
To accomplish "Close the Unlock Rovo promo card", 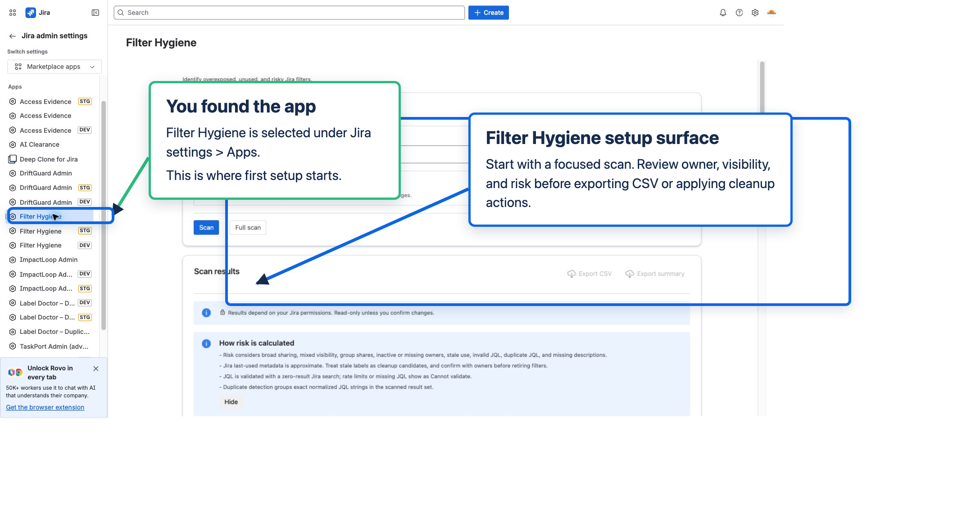I will point(96,369).
